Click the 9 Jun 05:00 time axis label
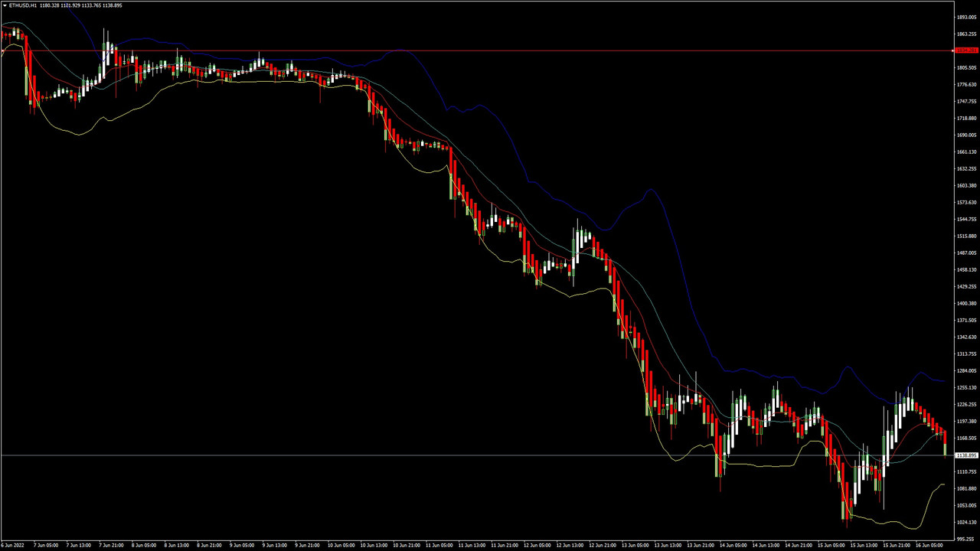Viewport: 980px width, 551px height. click(x=243, y=546)
